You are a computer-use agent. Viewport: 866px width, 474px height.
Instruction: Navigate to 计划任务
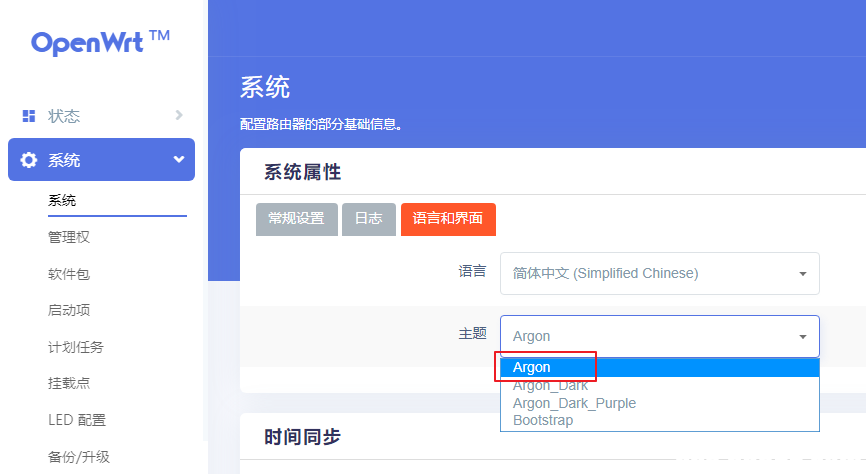(x=75, y=347)
